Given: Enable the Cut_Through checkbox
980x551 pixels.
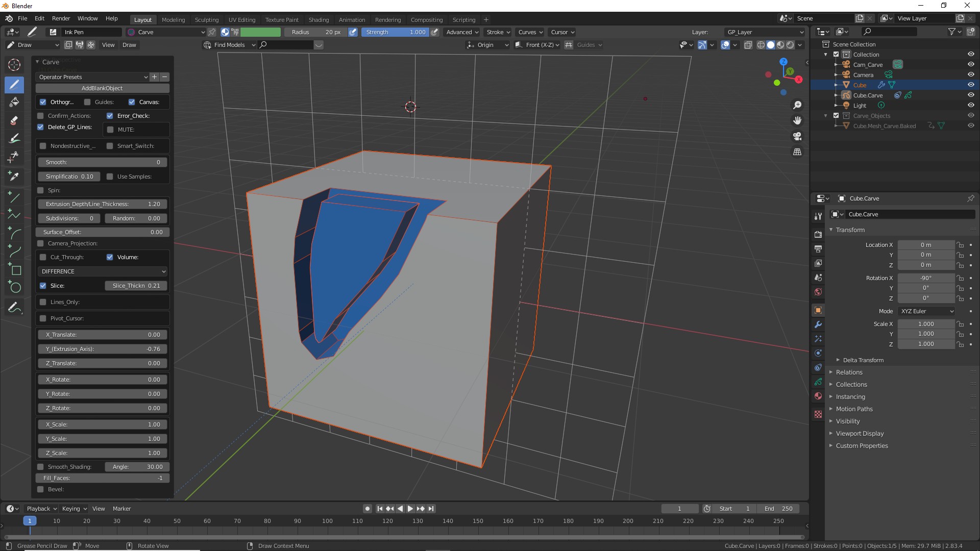Looking at the screenshot, I should click(43, 257).
